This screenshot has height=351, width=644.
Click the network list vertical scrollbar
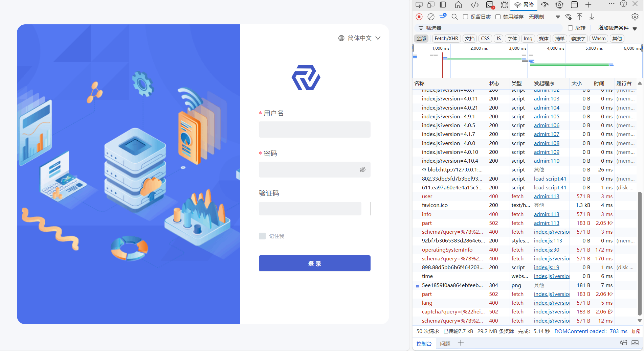tap(640, 254)
